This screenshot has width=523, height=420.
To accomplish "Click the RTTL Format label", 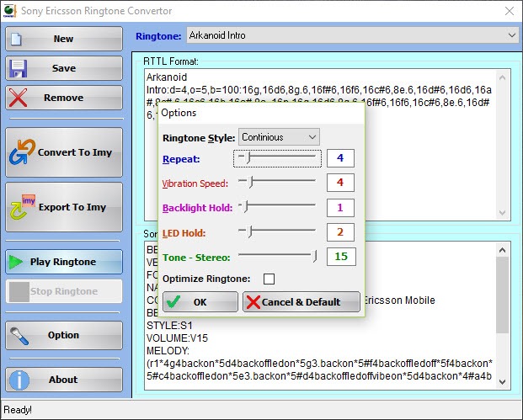I will pos(171,61).
